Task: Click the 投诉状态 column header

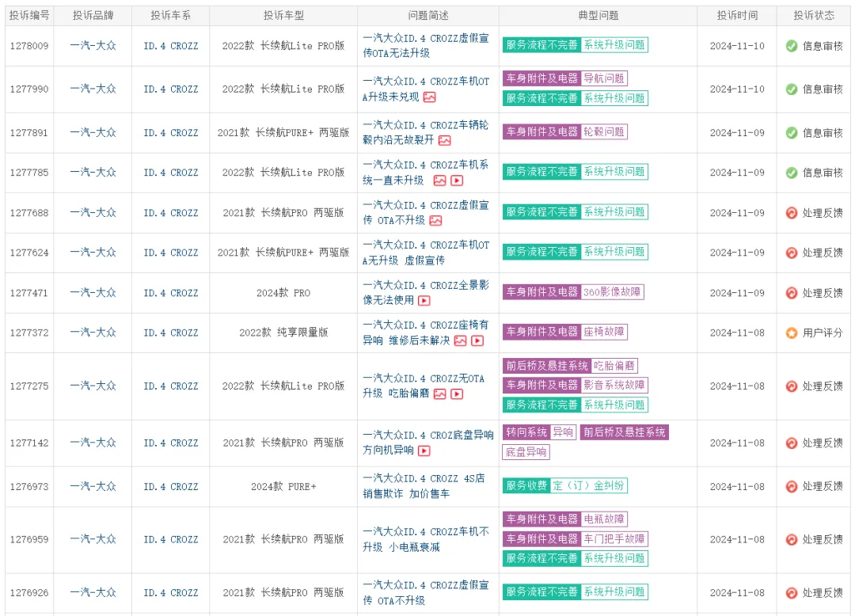Action: tap(814, 16)
